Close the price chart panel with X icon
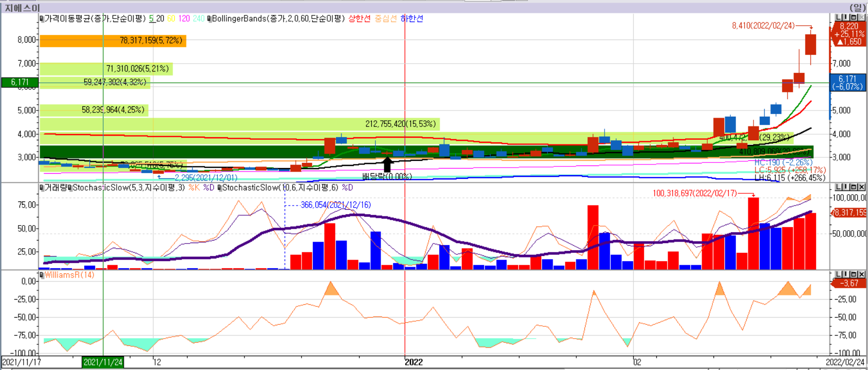The image size is (868, 370). pyautogui.click(x=862, y=18)
